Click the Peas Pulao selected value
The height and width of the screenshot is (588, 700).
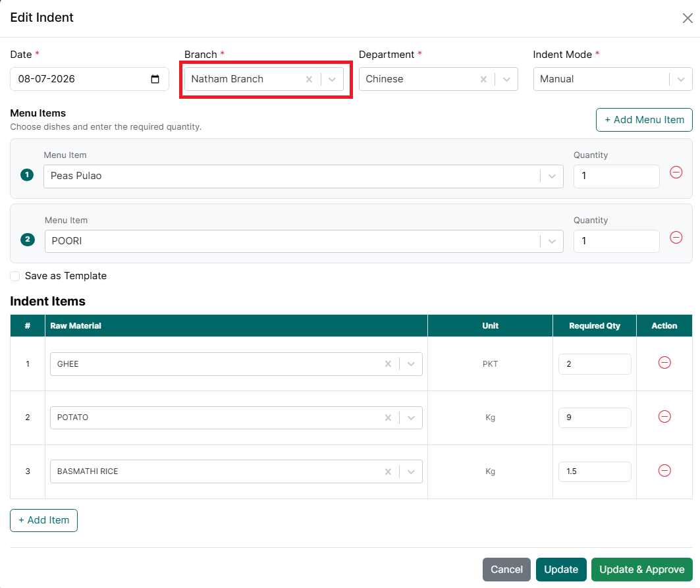point(76,176)
